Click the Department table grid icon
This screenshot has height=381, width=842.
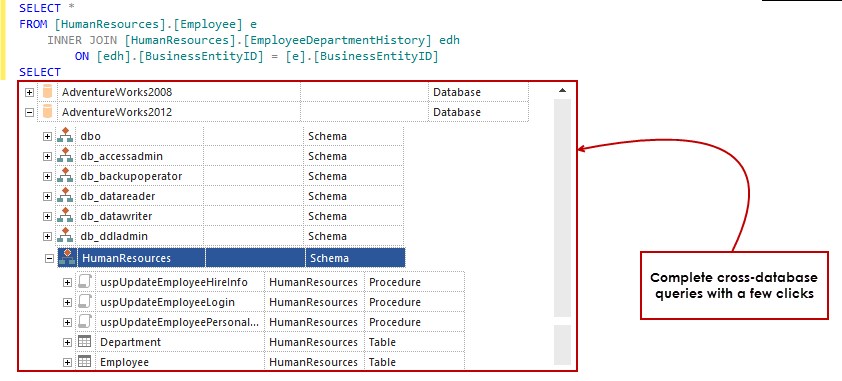pos(84,342)
